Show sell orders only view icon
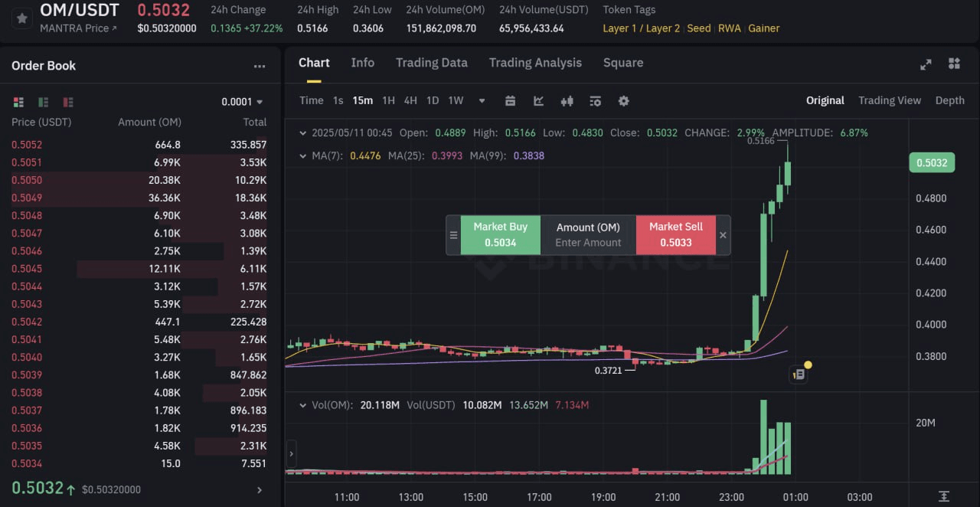Image resolution: width=980 pixels, height=507 pixels. click(68, 102)
